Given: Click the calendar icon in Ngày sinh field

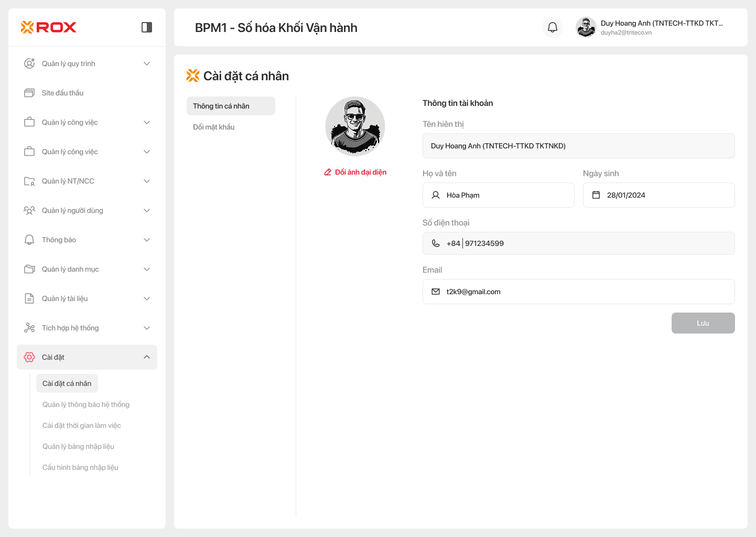Looking at the screenshot, I should pos(596,195).
